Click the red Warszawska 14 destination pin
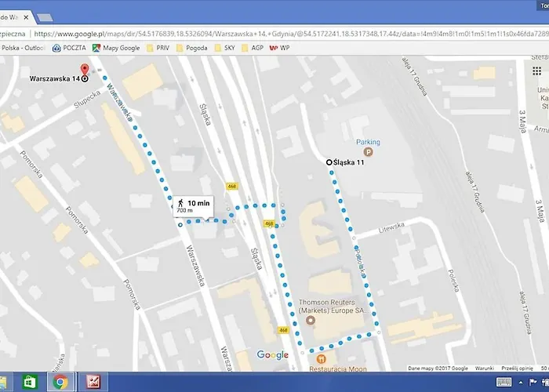This screenshot has width=549, height=392. click(85, 71)
